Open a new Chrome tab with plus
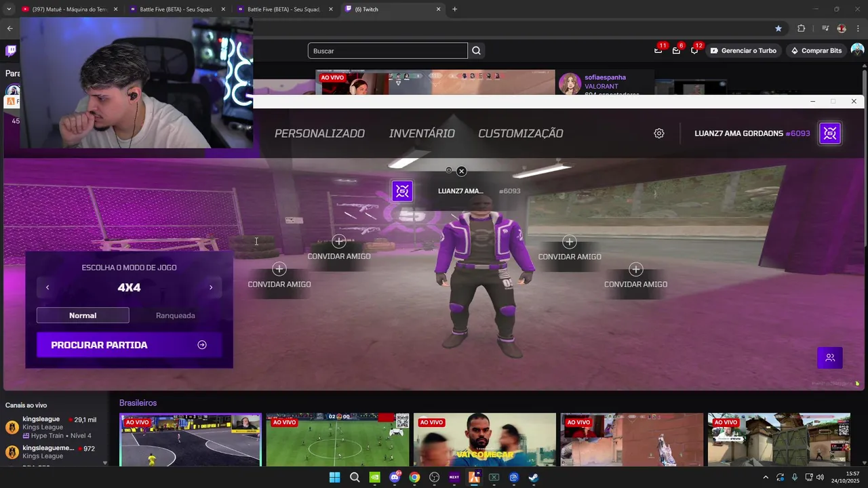 tap(454, 9)
